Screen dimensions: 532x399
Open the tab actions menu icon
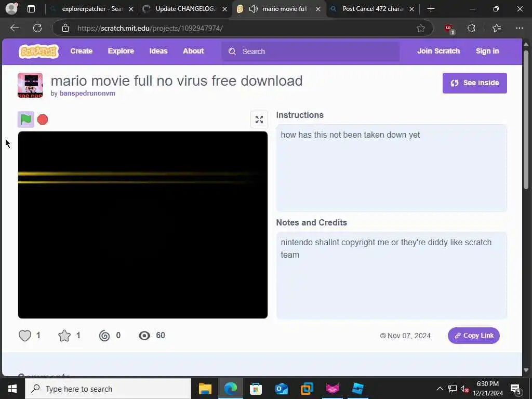[31, 9]
